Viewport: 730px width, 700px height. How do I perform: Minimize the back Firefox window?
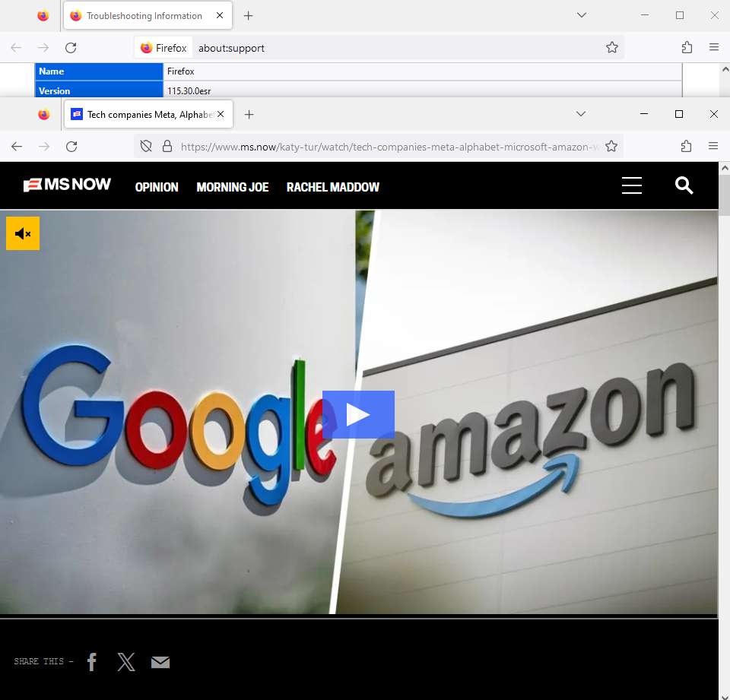645,15
